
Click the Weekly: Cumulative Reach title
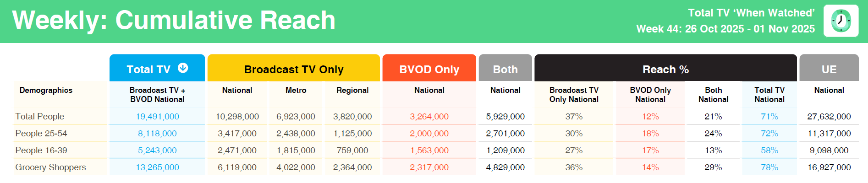tap(174, 20)
